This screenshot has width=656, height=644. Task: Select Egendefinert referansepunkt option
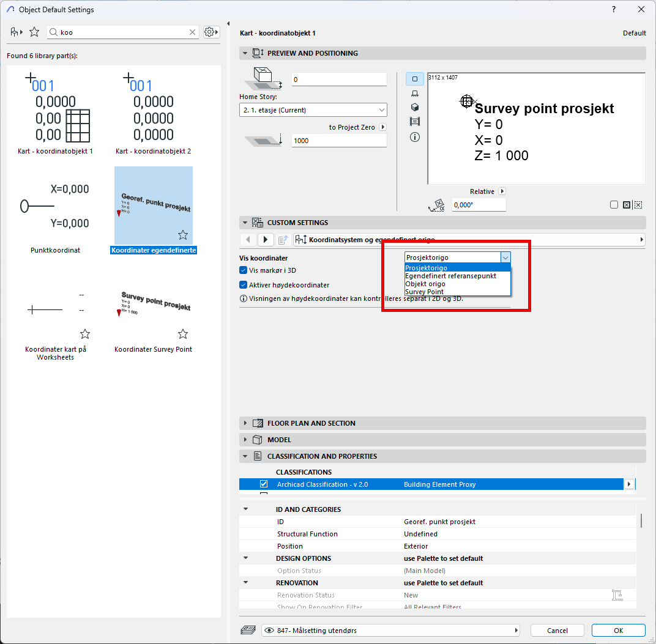pyautogui.click(x=450, y=276)
